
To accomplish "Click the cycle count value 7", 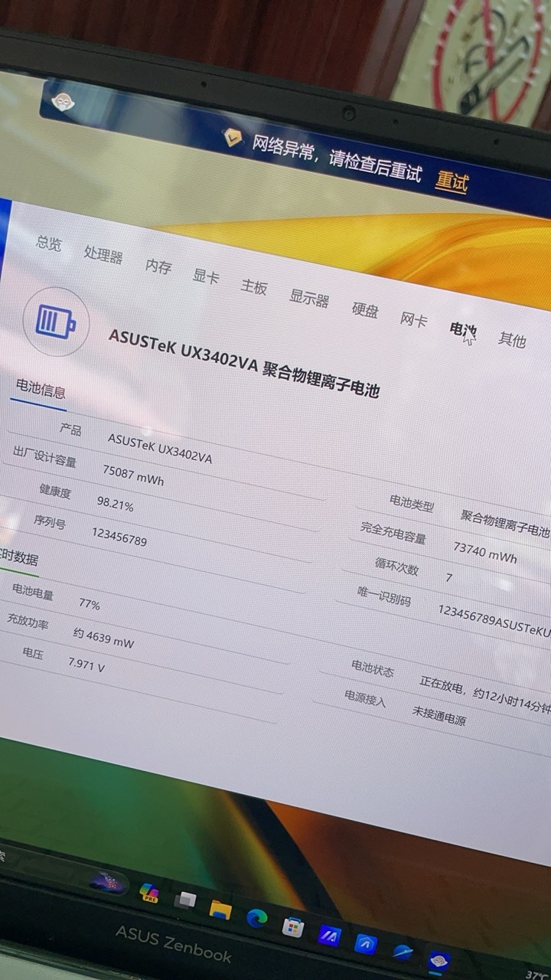I will (449, 578).
